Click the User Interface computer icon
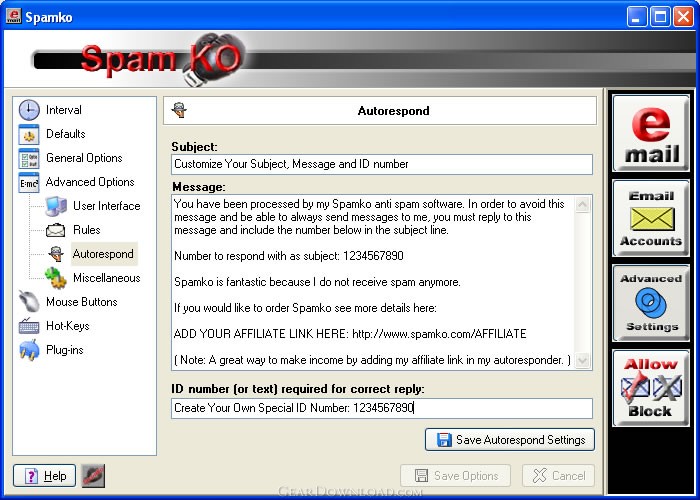The image size is (700, 500). [x=56, y=206]
